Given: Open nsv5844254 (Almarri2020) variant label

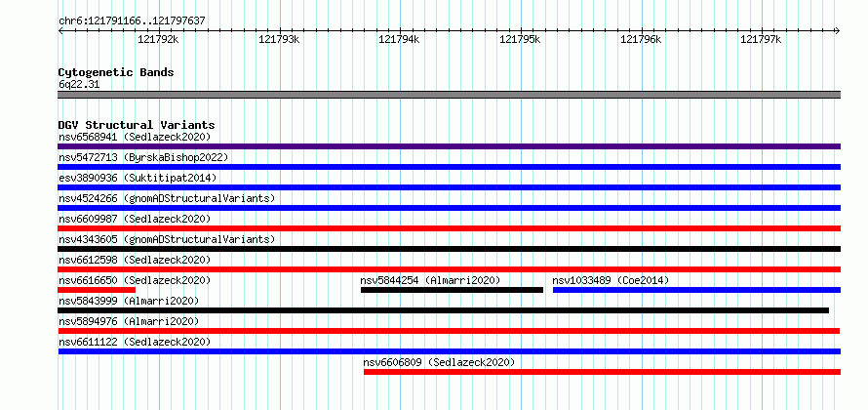Looking at the screenshot, I should click(430, 280).
